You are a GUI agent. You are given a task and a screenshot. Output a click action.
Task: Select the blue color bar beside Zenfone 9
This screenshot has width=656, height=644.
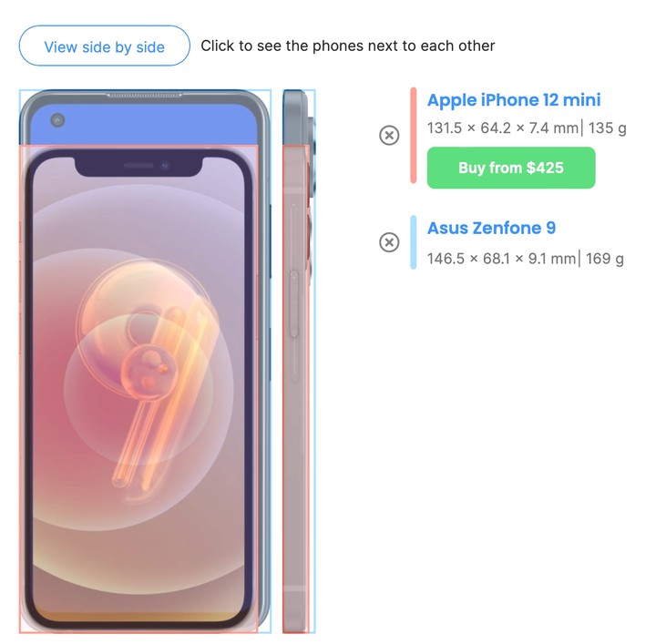point(414,242)
